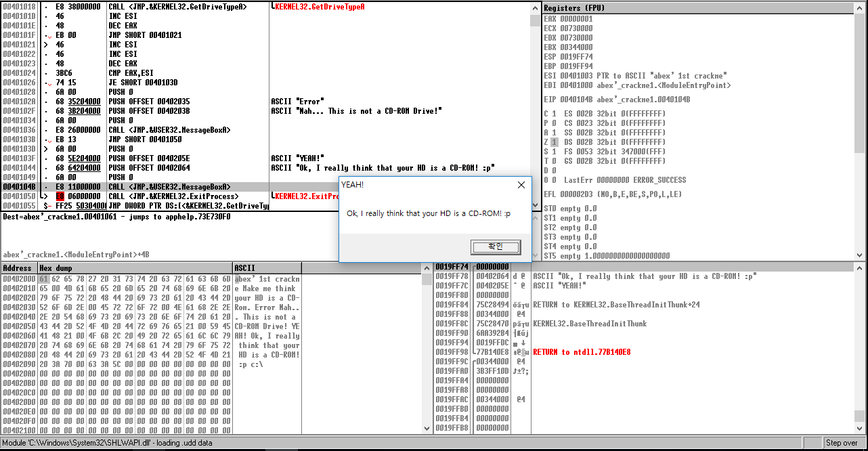Select the JMP DWORD PTR row at 00401055
This screenshot has height=451, width=868.
click(265, 206)
